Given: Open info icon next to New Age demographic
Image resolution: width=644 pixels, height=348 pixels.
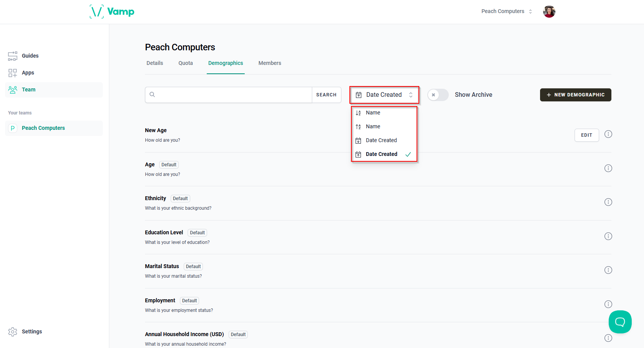Looking at the screenshot, I should point(608,134).
